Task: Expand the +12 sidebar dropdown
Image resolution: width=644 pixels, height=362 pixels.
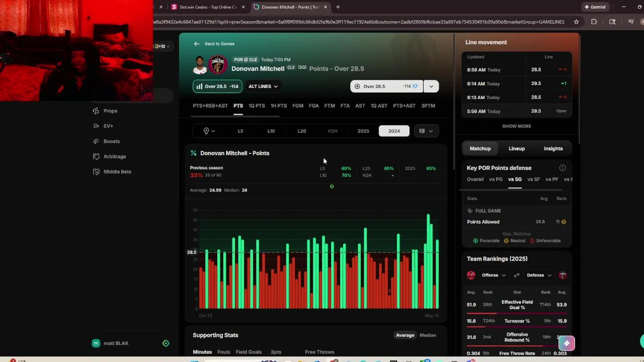Action: coord(163,46)
